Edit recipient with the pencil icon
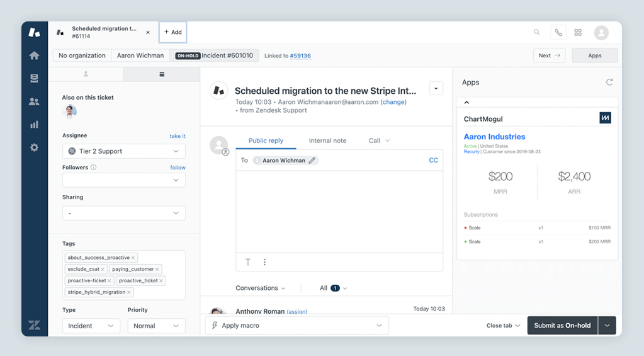Viewport: 644px width, 356px height. click(x=312, y=160)
